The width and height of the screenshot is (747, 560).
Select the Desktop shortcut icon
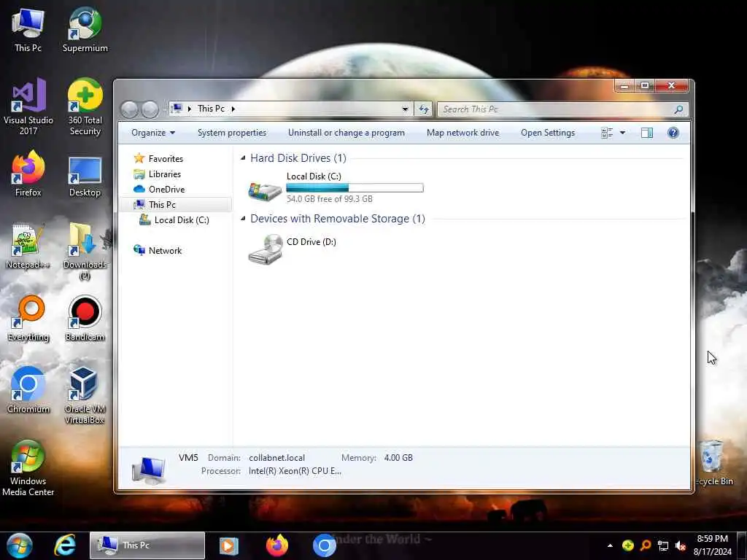click(x=85, y=175)
